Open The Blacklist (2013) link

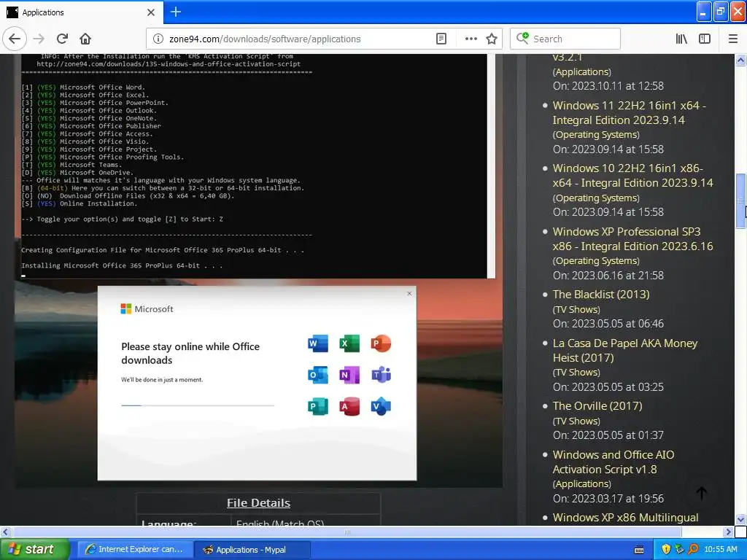click(x=601, y=295)
